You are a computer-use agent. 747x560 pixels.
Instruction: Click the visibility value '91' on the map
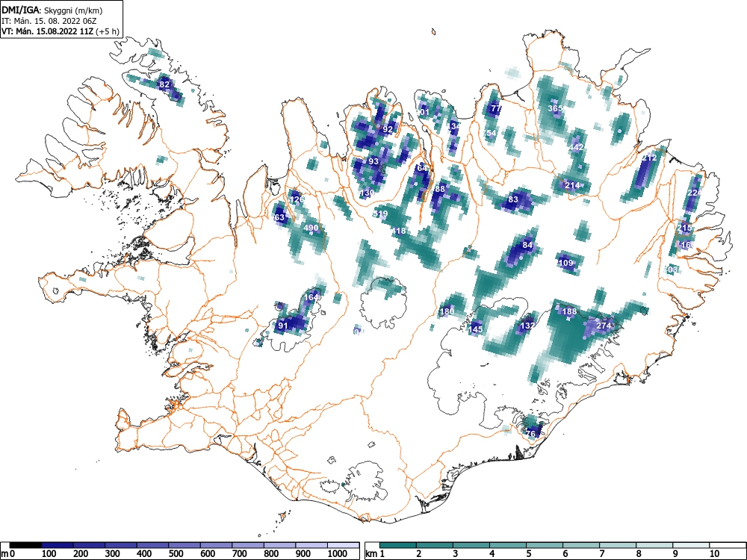click(283, 326)
